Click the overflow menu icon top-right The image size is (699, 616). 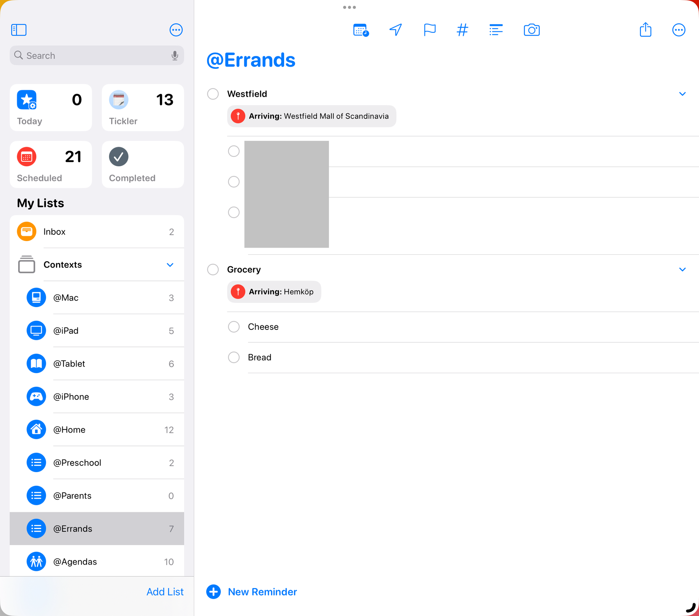point(678,30)
